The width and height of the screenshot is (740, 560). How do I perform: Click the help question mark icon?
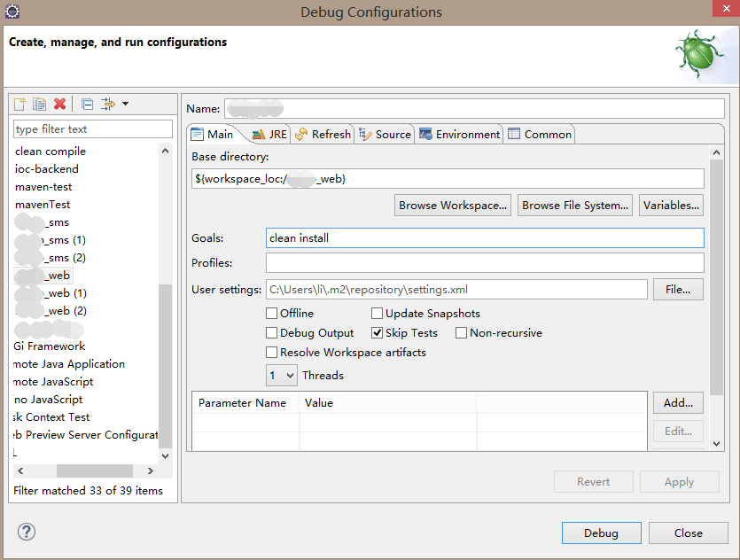click(x=27, y=532)
